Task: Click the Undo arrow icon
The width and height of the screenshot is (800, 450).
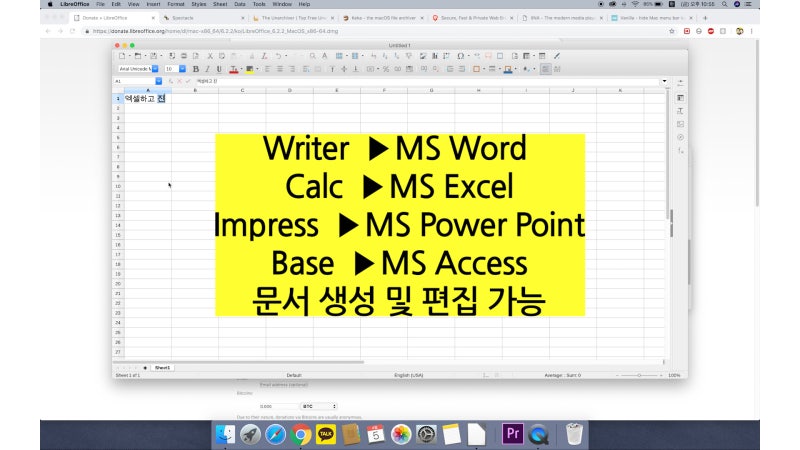Action: coord(278,56)
